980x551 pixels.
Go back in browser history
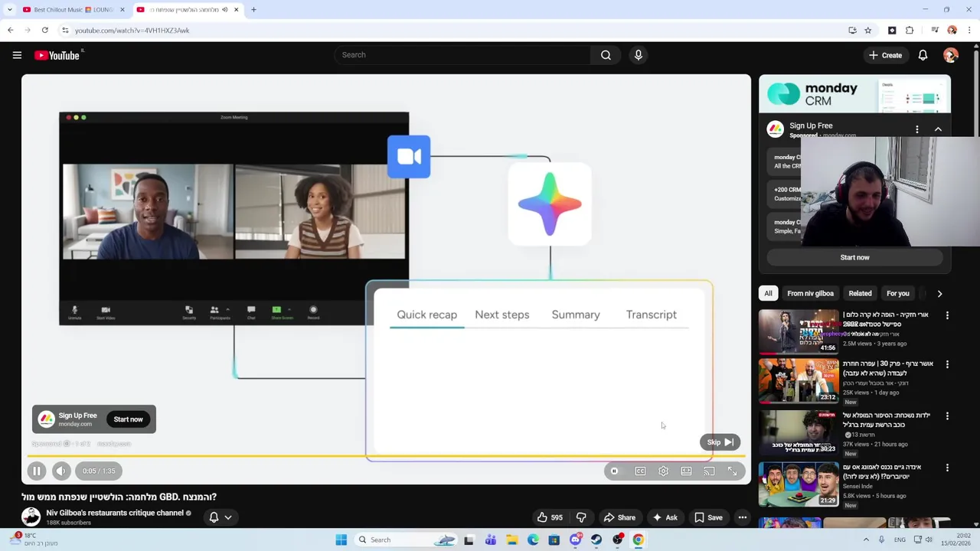pyautogui.click(x=10, y=31)
